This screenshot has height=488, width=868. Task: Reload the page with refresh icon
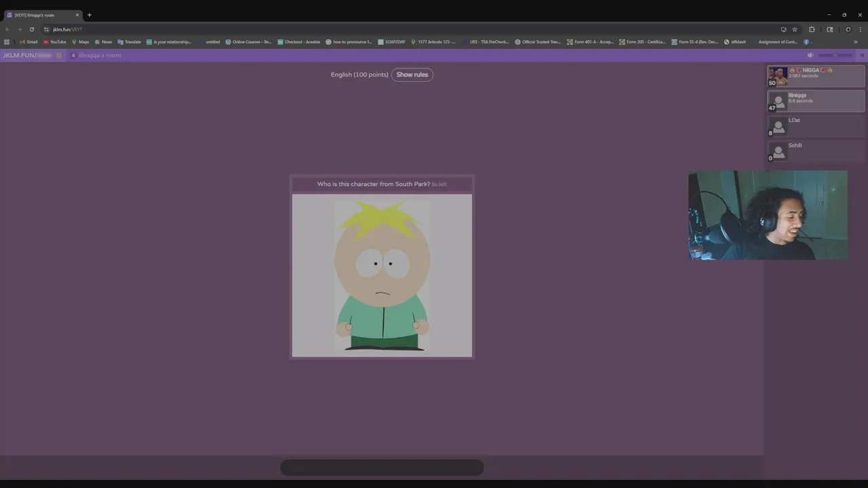click(x=31, y=29)
